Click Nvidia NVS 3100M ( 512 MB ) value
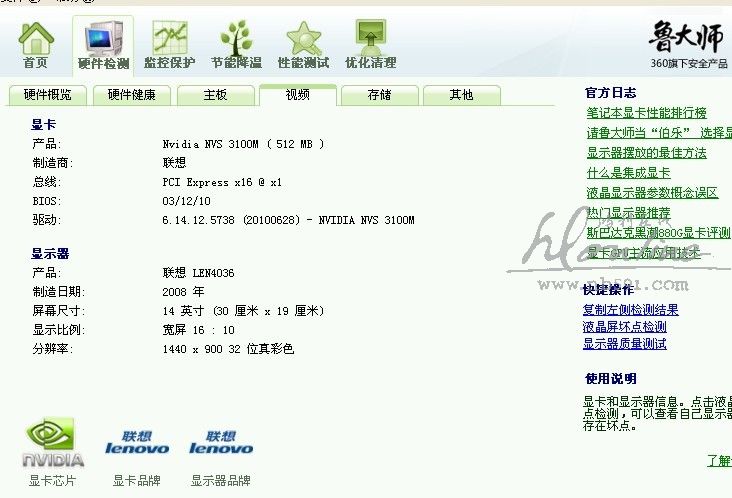Viewport: 732px width, 498px height. pyautogui.click(x=243, y=144)
